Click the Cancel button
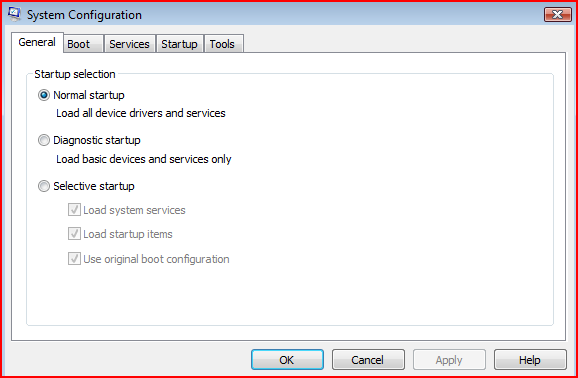The height and width of the screenshot is (378, 578). [x=368, y=360]
